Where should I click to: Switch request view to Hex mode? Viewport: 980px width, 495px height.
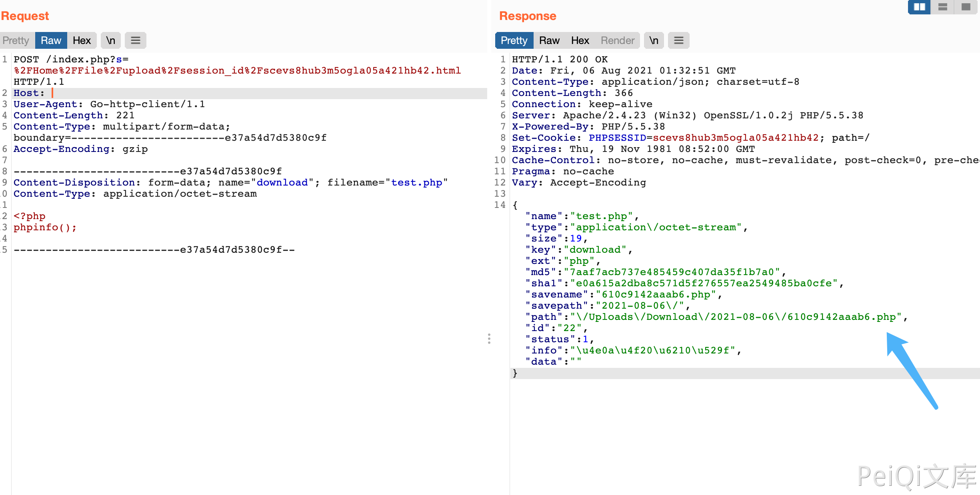point(82,40)
